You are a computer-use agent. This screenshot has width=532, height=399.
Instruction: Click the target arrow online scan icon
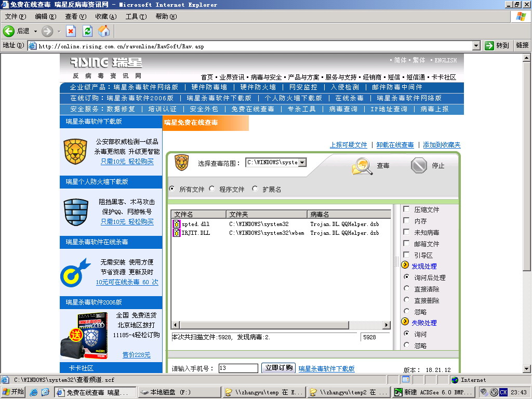tap(75, 273)
